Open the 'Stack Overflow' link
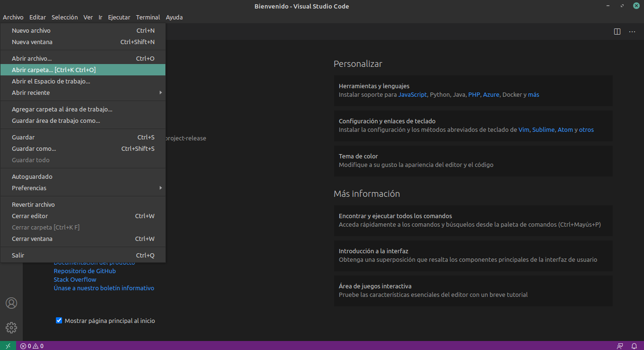Viewport: 644px width, 350px height. [75, 279]
